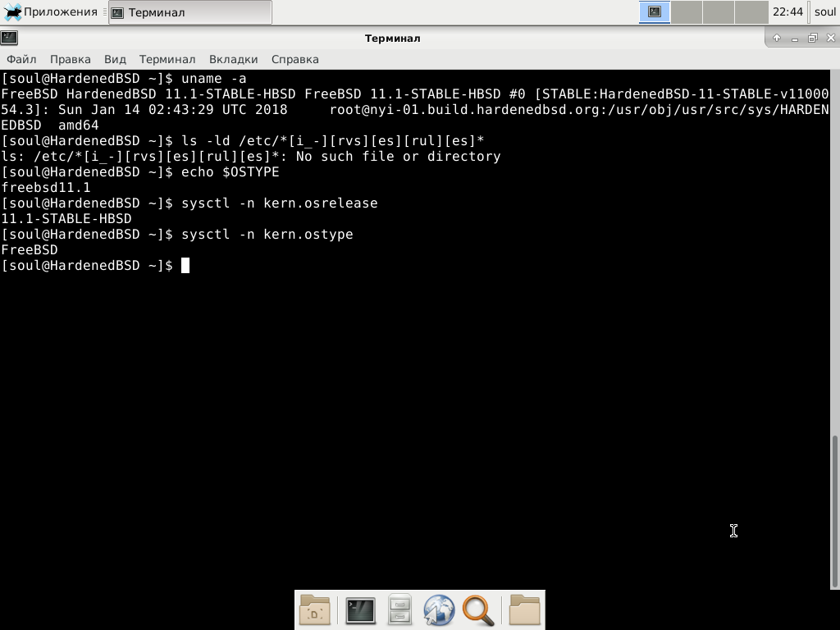Launch the terminal emulator from the dock
The width and height of the screenshot is (840, 630).
click(360, 610)
